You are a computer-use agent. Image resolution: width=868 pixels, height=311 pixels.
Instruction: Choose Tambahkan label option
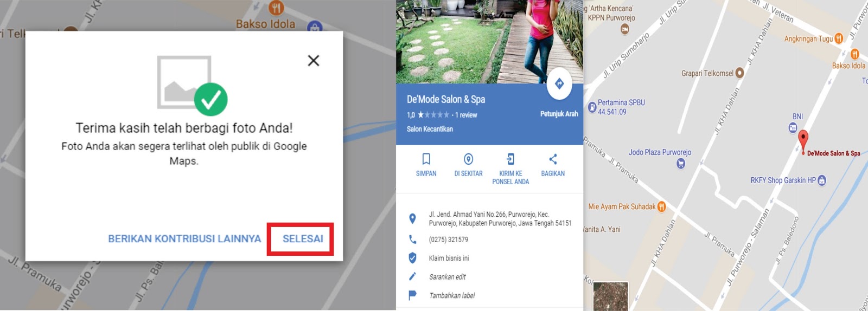pos(452,295)
